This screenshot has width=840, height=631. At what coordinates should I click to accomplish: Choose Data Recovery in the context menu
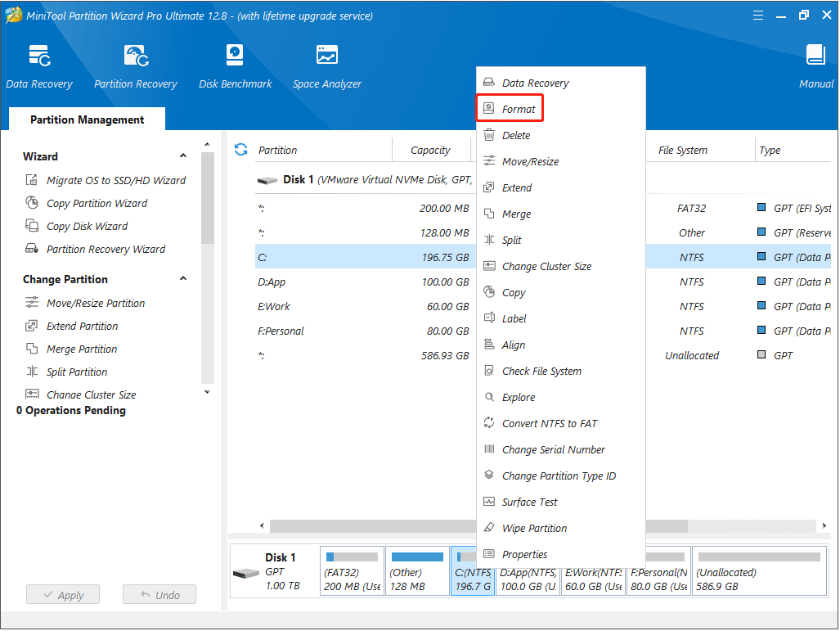[x=561, y=83]
